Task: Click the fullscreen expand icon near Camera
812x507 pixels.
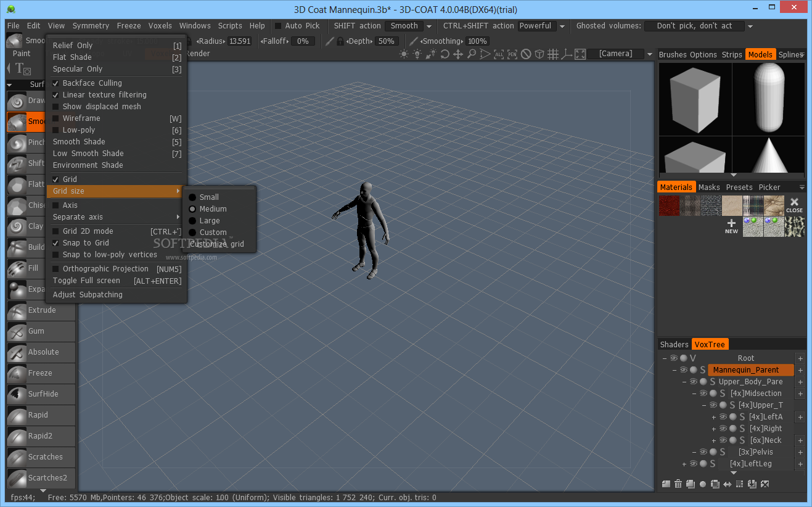Action: coord(580,54)
